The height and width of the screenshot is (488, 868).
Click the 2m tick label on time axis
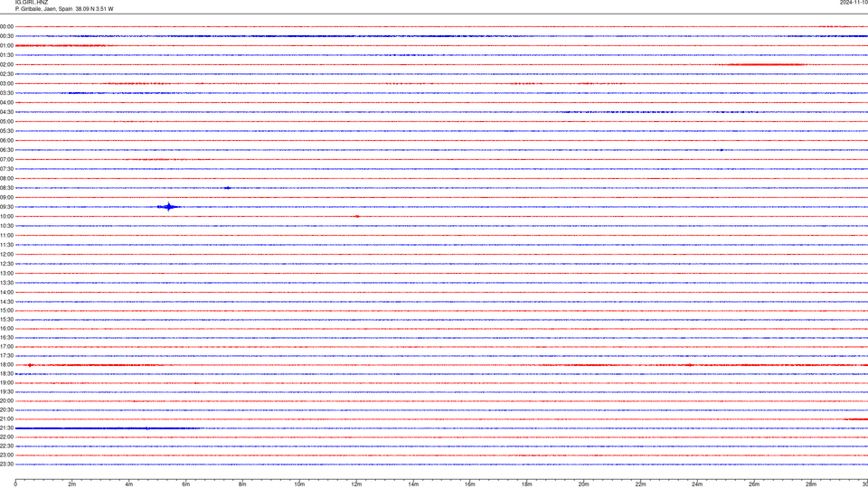point(72,484)
